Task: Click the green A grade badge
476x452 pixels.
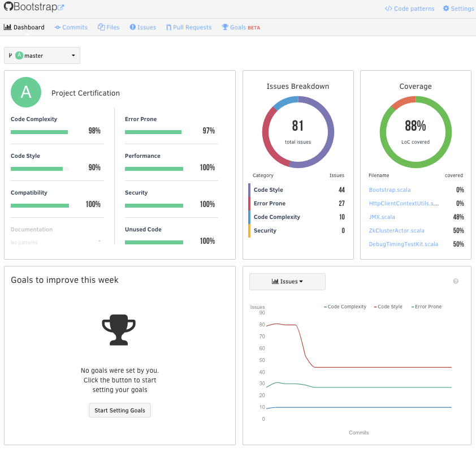Action: pyautogui.click(x=26, y=92)
